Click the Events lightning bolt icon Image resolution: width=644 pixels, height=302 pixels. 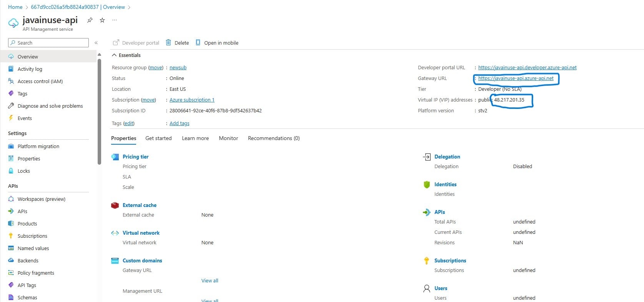pyautogui.click(x=11, y=118)
